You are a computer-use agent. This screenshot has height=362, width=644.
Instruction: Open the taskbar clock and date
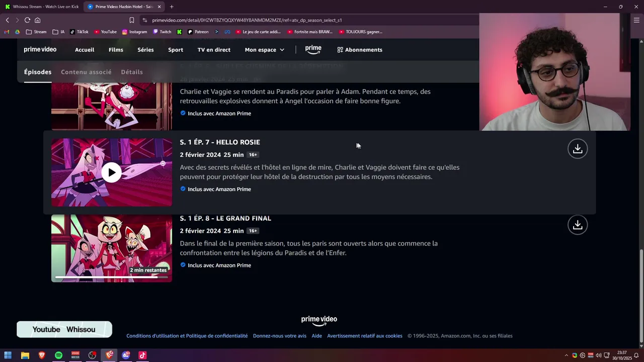pyautogui.click(x=622, y=355)
